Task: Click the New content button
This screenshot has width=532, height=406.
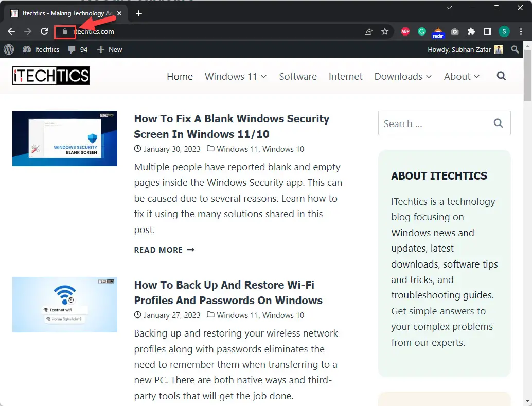Action: [110, 49]
